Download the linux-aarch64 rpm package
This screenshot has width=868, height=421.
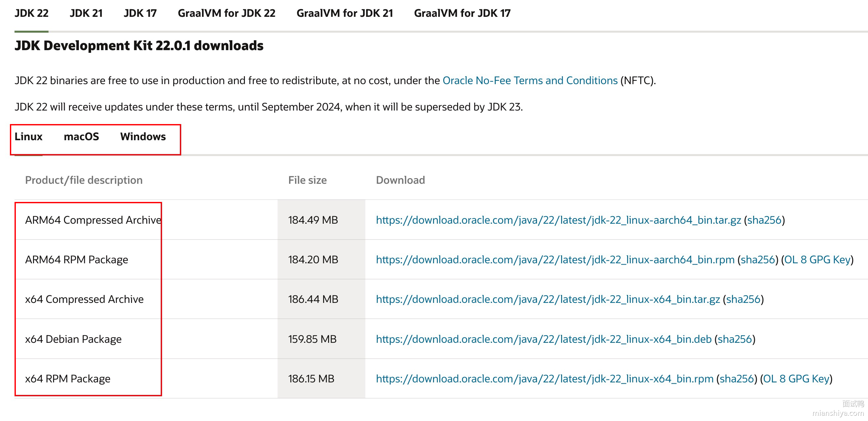[x=555, y=260]
